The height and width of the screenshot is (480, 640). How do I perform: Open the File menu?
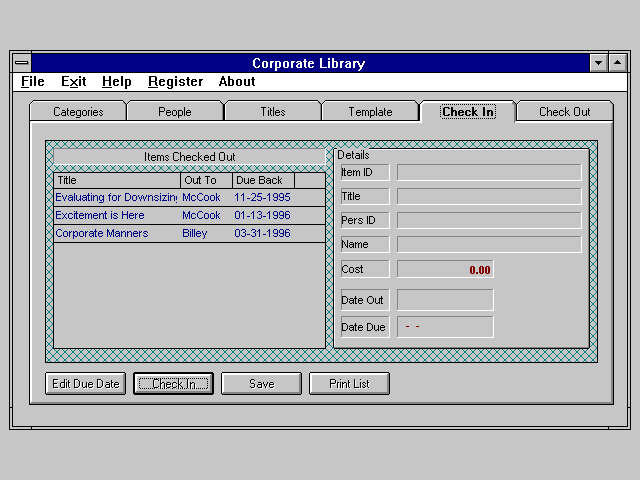[x=32, y=82]
